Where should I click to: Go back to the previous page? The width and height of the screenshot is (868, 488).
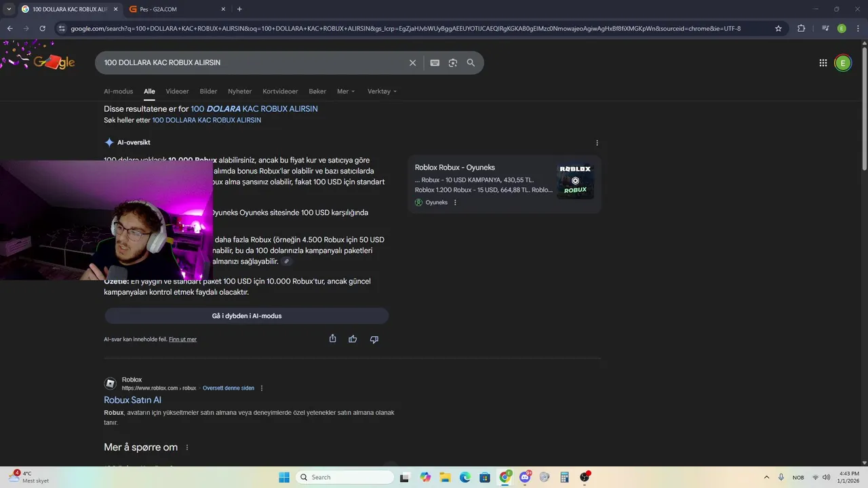coord(9,28)
